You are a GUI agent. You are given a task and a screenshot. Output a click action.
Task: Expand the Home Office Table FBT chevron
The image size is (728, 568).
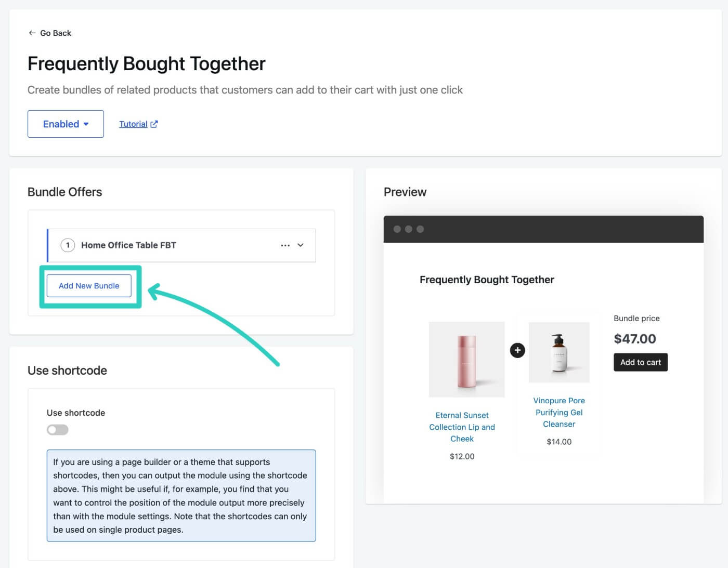point(301,245)
